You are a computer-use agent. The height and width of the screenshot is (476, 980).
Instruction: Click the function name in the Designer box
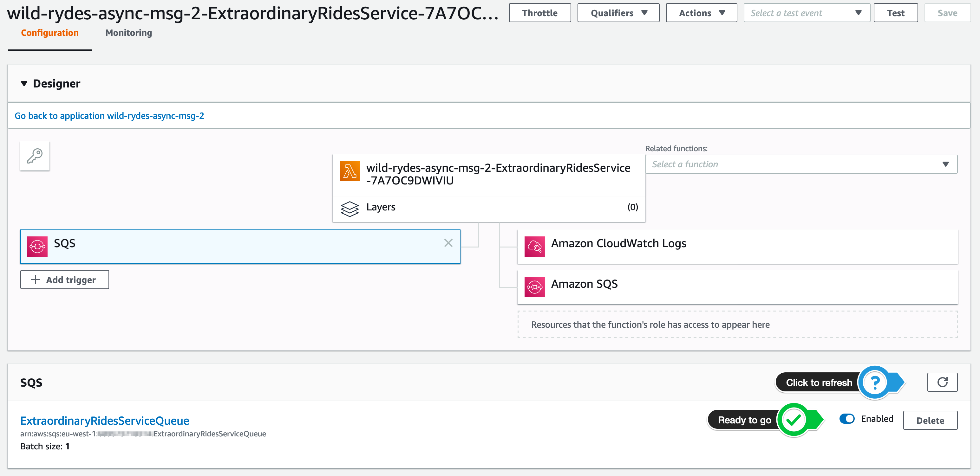498,174
